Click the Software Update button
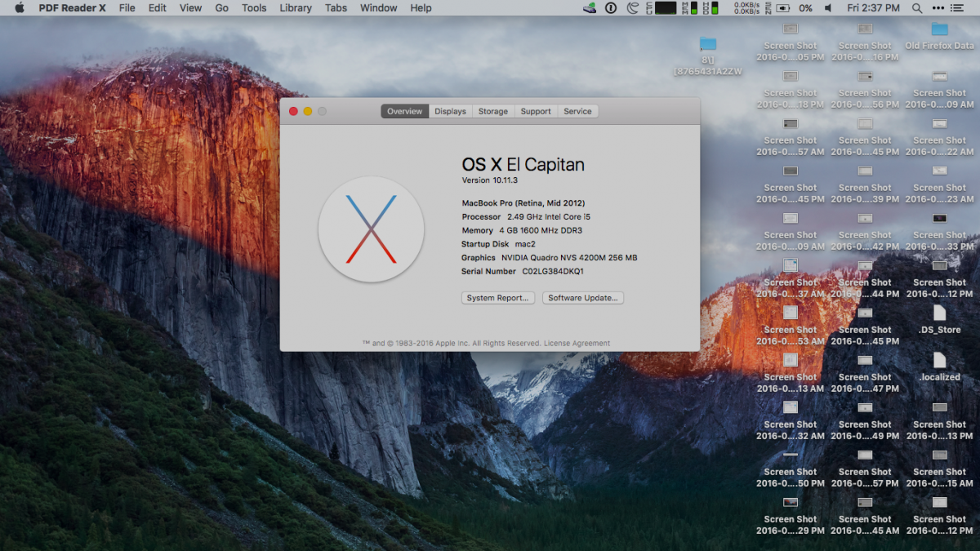980x551 pixels. pos(582,298)
